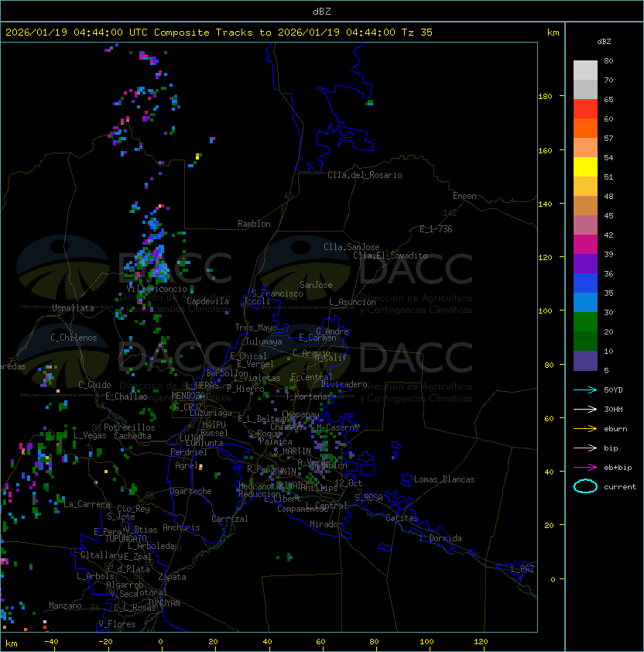Click the Tulumaya map label
Image resolution: width=644 pixels, height=652 pixels.
tap(264, 341)
